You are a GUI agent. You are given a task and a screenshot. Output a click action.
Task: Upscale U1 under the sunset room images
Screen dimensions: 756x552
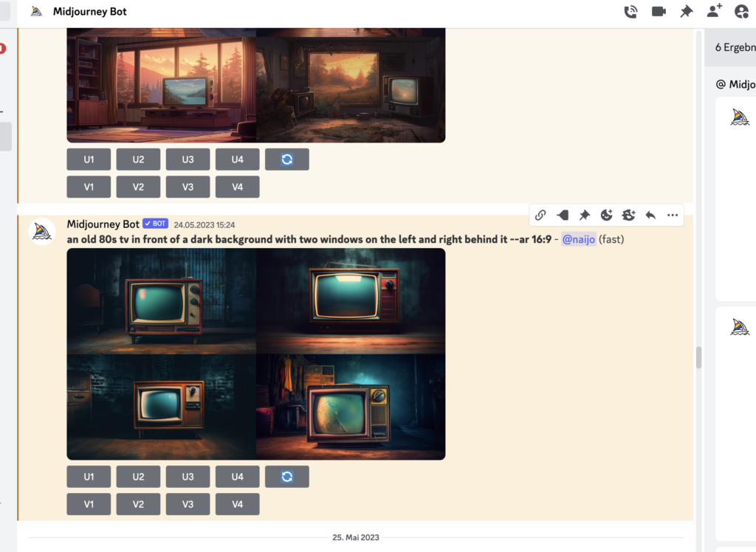pos(89,159)
